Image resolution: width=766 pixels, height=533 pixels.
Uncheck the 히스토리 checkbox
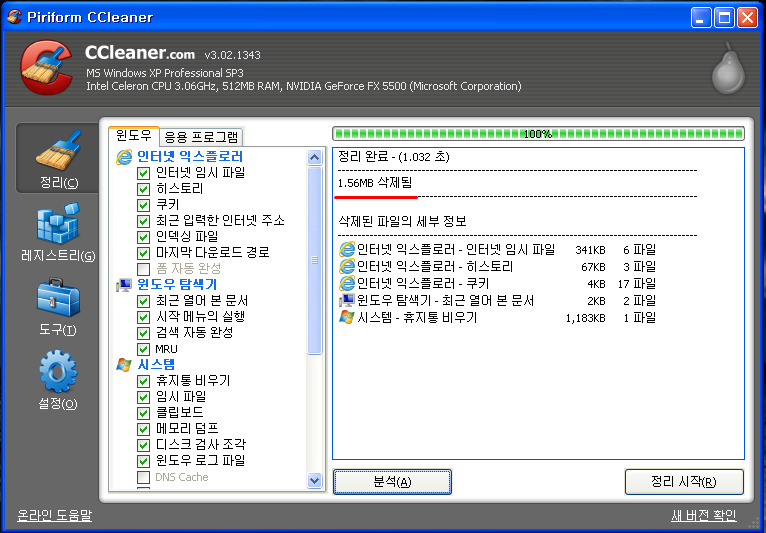tap(143, 189)
